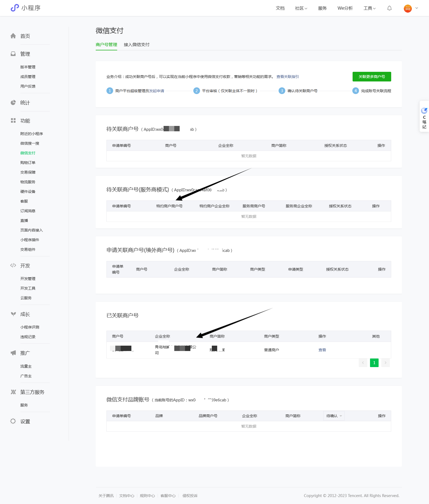Click the 统计 pie chart icon

click(x=13, y=103)
